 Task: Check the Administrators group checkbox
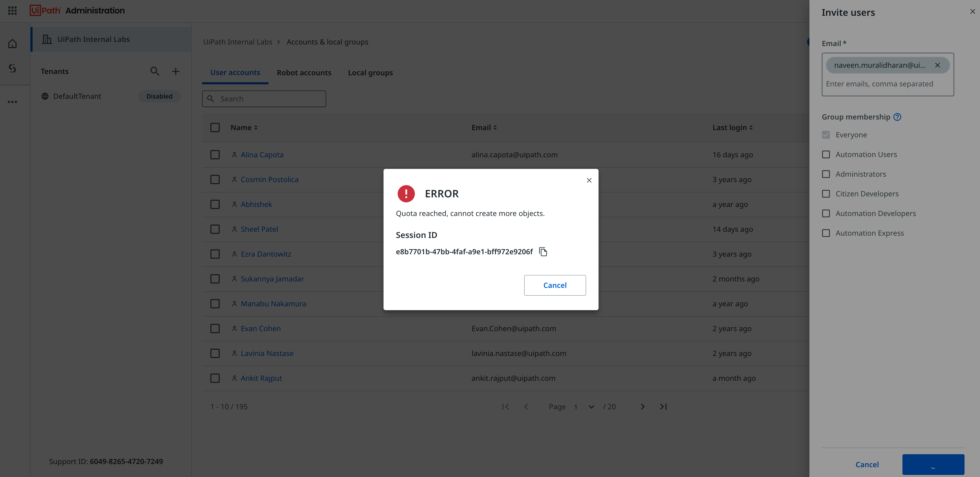pyautogui.click(x=826, y=174)
